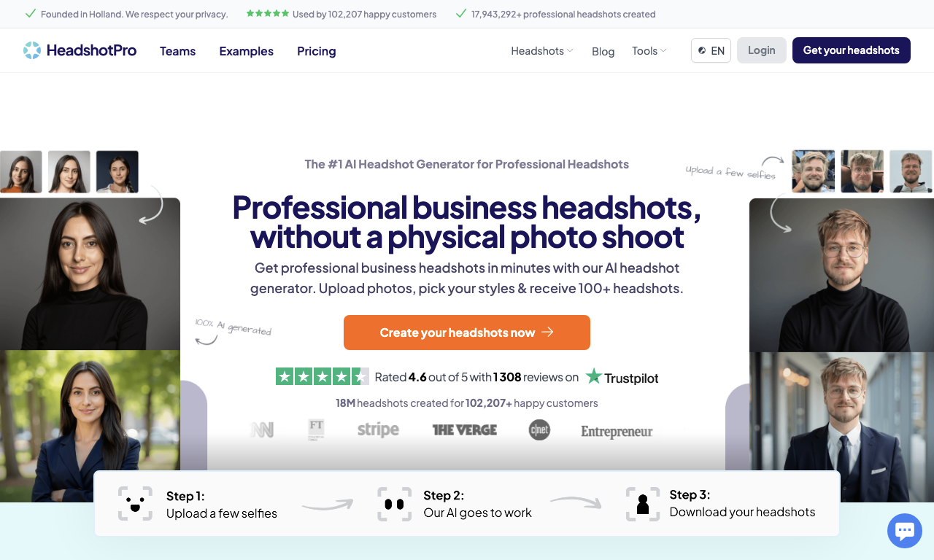Click the CNN press logo
Screen dimensions: 934x560
coord(262,430)
